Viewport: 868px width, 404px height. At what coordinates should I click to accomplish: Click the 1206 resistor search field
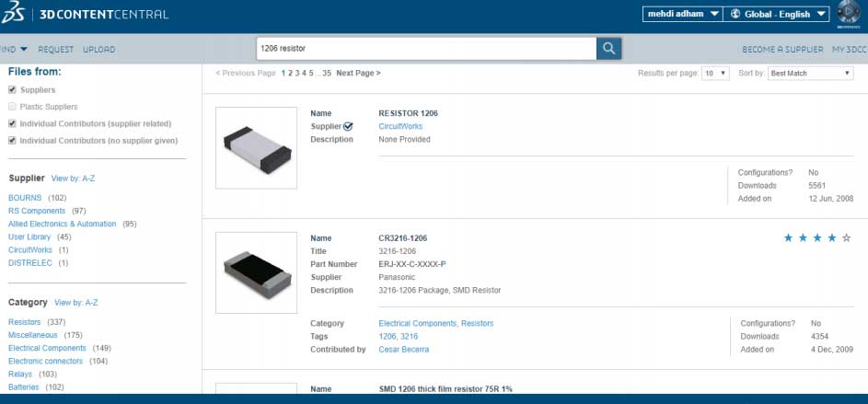pyautogui.click(x=425, y=48)
